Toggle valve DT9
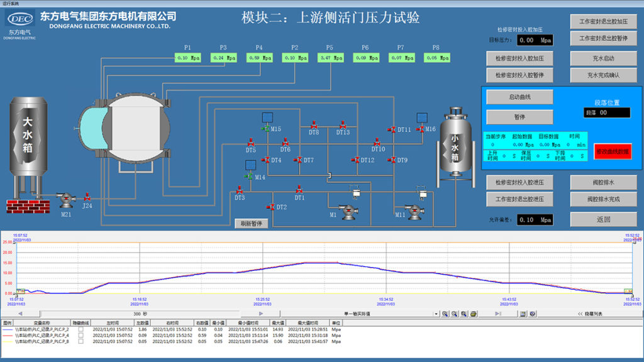This screenshot has width=644, height=362. (x=392, y=160)
